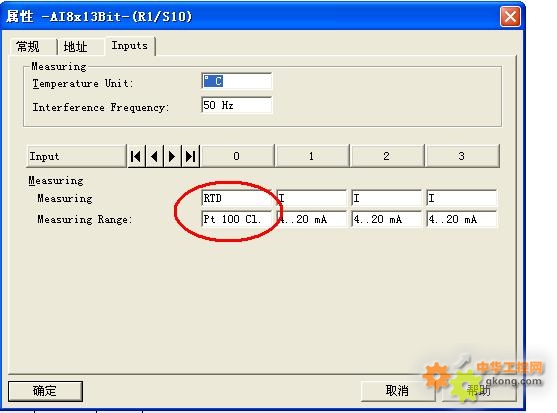
Task: Open Interference Frequency 50 Hz field
Action: point(237,105)
